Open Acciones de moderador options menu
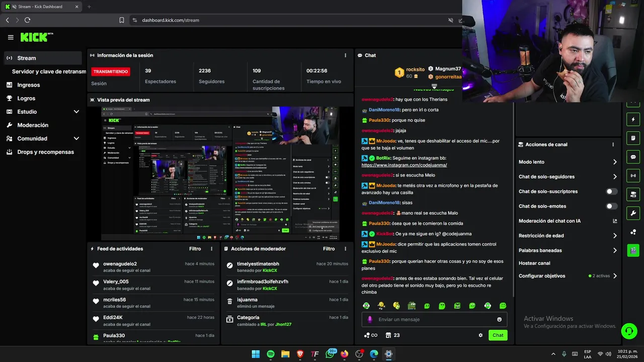Screen dimensions: 644x362 tap(345, 249)
